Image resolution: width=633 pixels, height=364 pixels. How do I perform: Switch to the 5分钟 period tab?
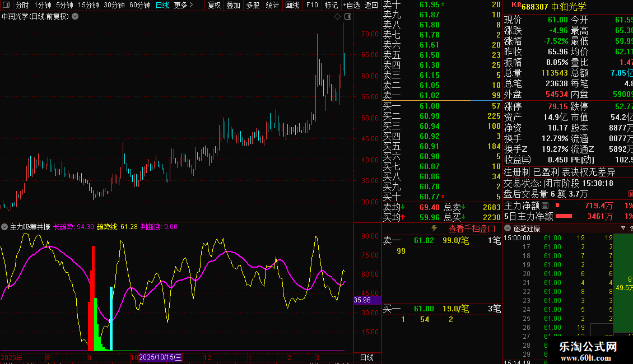[64, 5]
